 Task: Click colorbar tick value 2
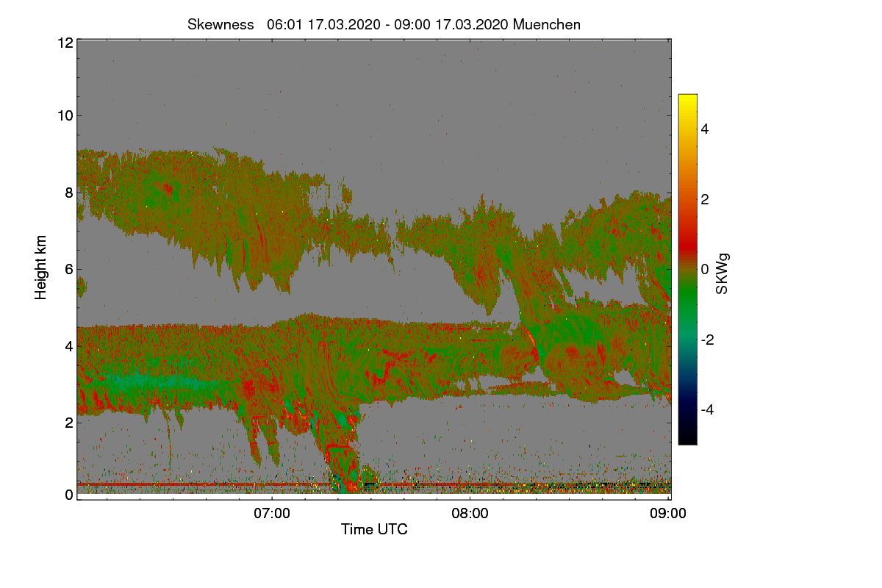(x=705, y=199)
